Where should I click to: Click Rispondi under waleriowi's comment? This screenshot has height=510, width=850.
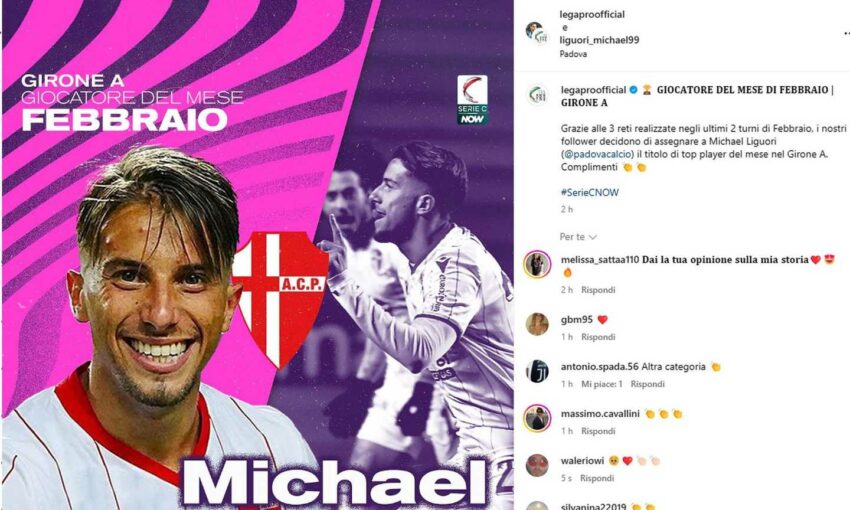pyautogui.click(x=597, y=479)
